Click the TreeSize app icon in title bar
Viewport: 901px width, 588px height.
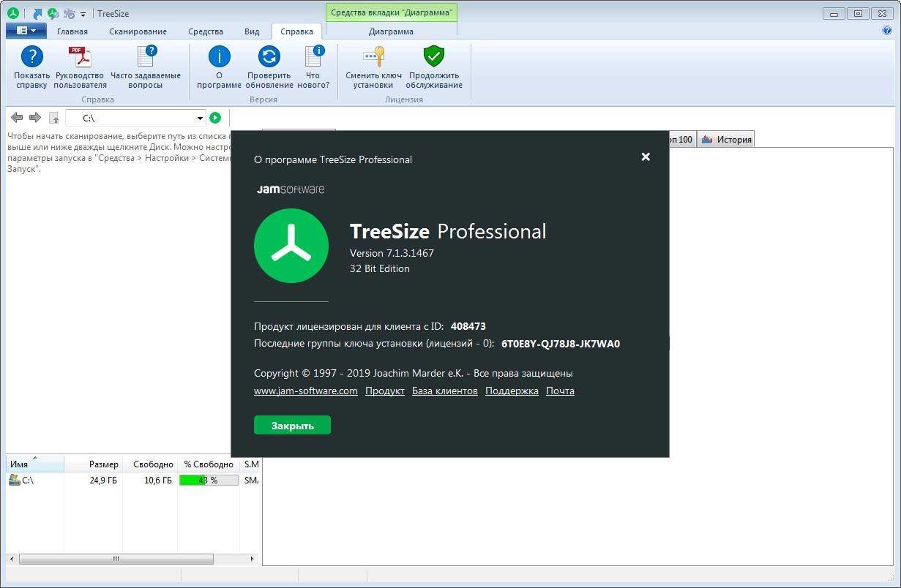click(x=12, y=13)
